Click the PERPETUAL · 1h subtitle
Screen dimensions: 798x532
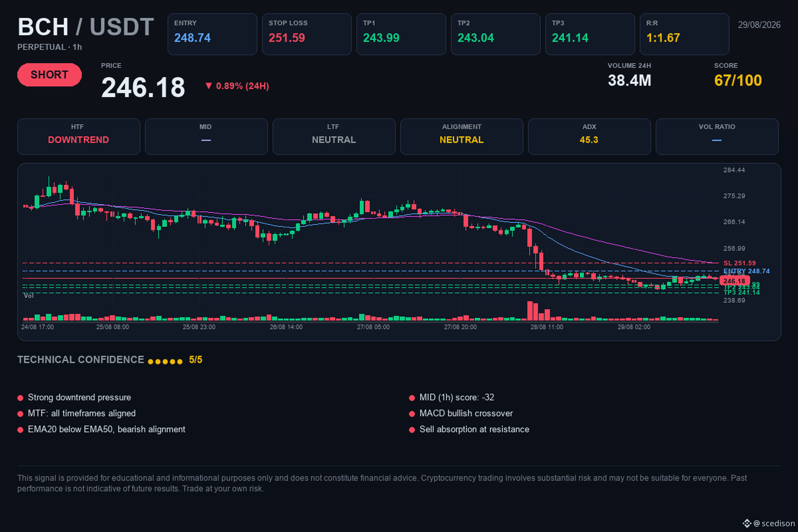click(x=50, y=47)
